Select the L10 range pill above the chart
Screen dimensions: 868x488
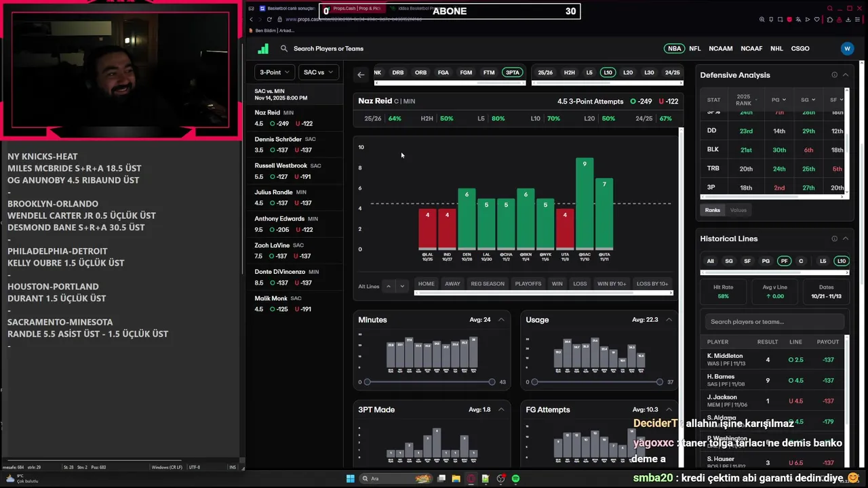(x=608, y=73)
